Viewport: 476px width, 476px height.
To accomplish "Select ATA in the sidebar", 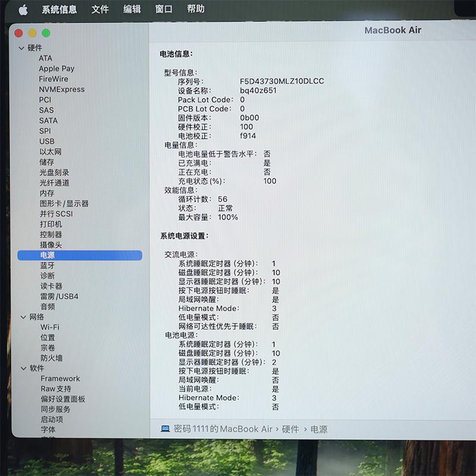I will click(46, 58).
